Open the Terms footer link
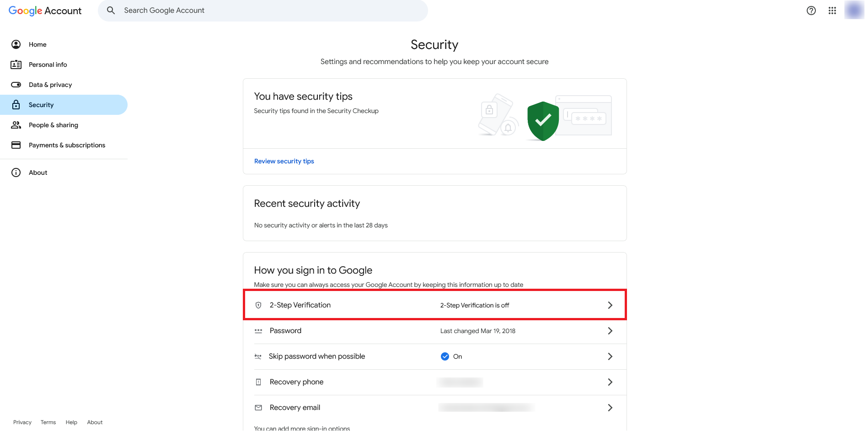Image resolution: width=868 pixels, height=431 pixels. coord(48,422)
